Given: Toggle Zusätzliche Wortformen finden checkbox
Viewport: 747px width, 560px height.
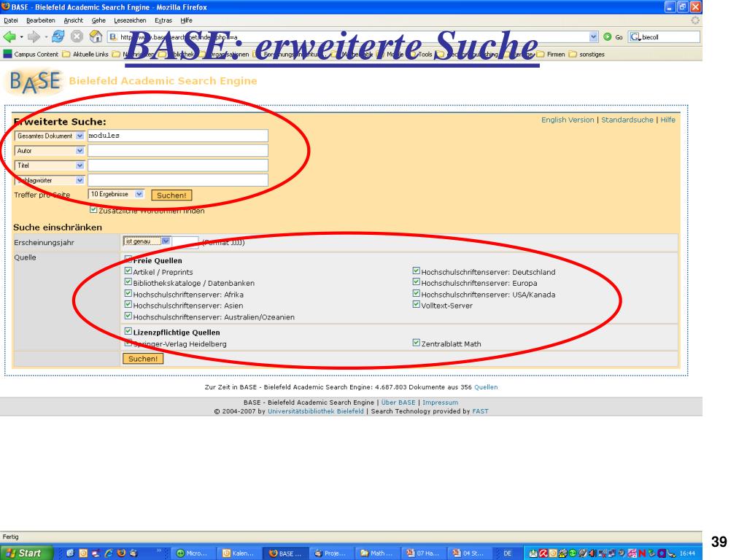Looking at the screenshot, I should pyautogui.click(x=93, y=209).
